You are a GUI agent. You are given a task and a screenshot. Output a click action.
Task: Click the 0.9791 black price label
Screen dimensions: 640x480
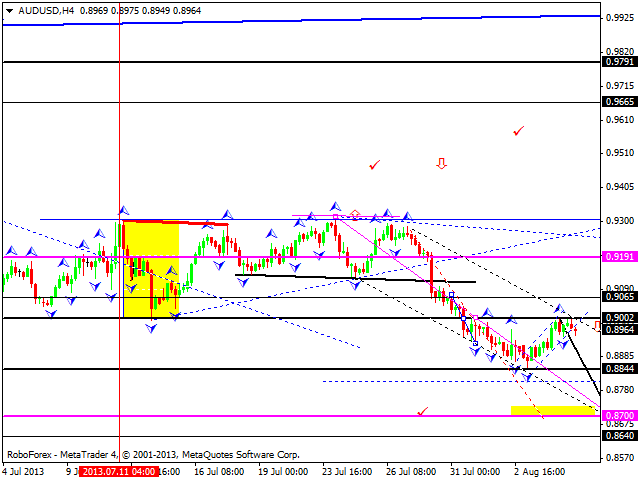pyautogui.click(x=619, y=62)
